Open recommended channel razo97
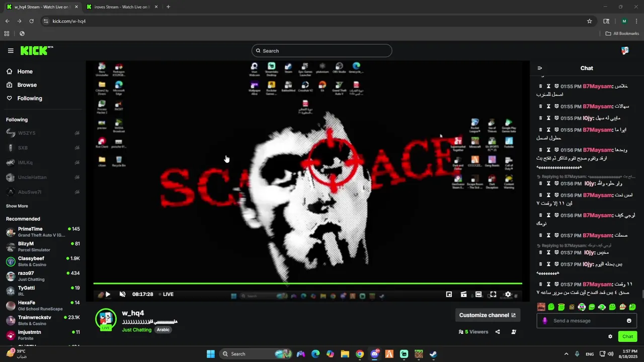The height and width of the screenshot is (362, 644). tap(43, 276)
